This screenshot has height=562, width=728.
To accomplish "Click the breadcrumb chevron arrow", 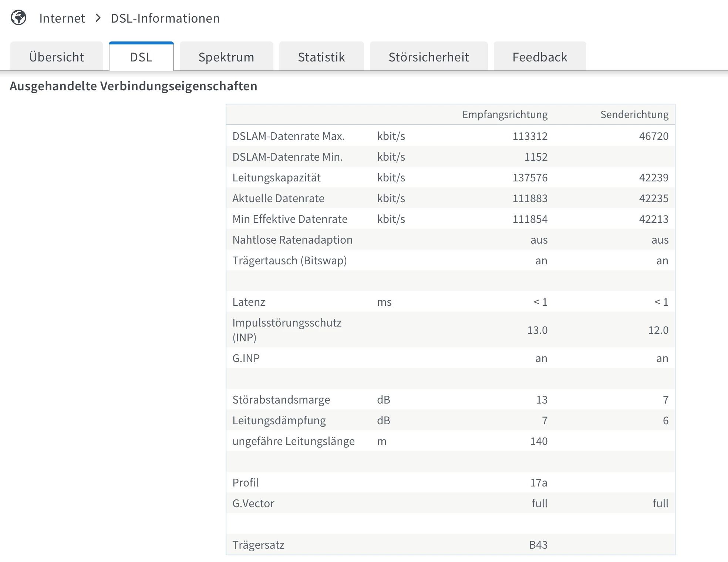I will (x=98, y=18).
